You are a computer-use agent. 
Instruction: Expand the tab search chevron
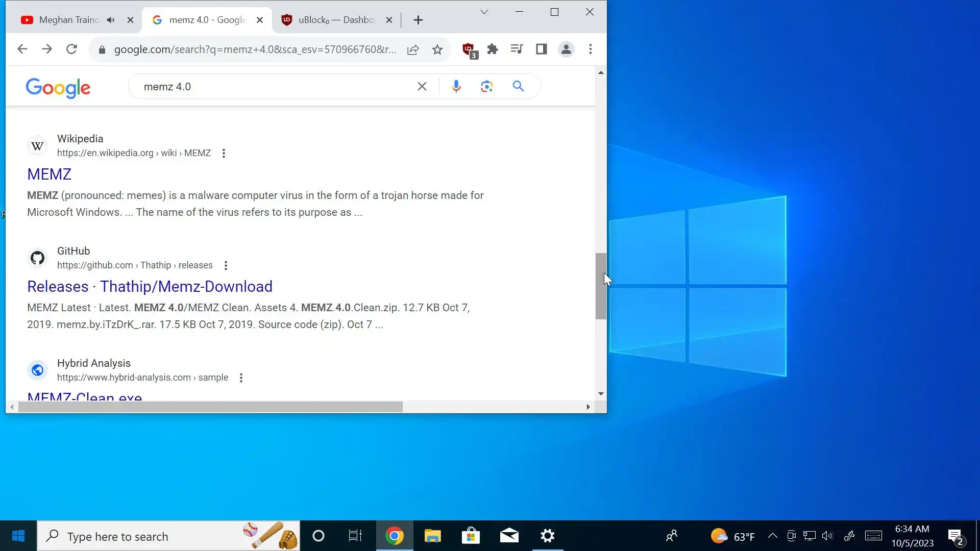484,12
